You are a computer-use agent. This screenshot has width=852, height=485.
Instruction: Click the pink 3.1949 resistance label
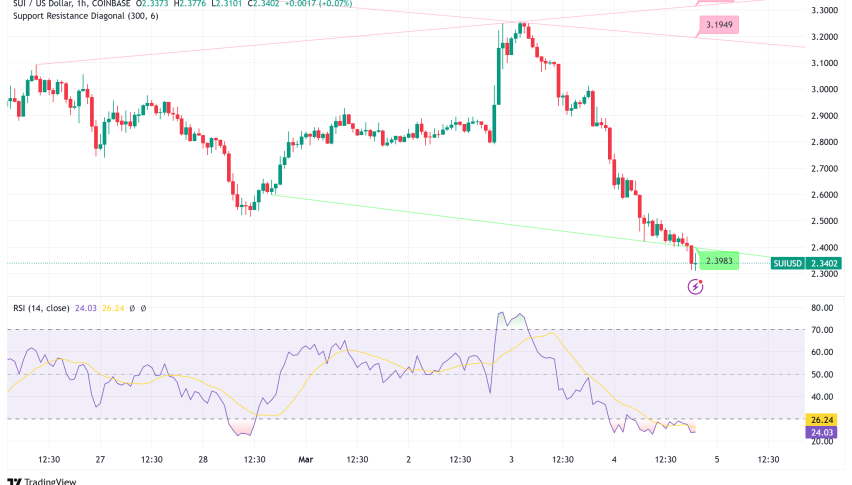coord(719,24)
